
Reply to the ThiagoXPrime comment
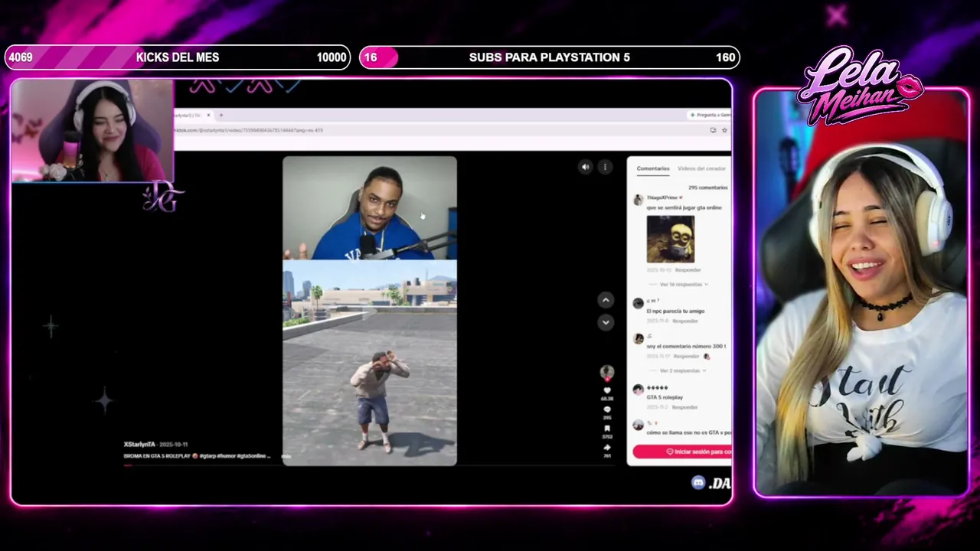688,270
